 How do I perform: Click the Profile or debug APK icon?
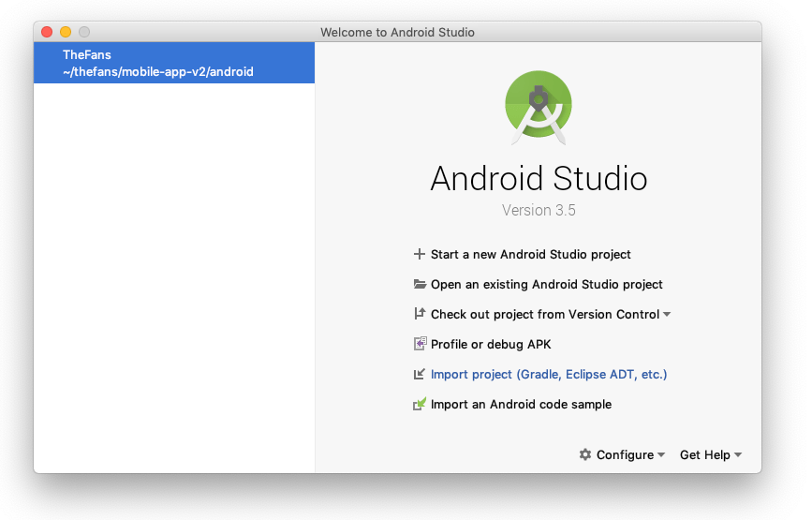pyautogui.click(x=420, y=344)
